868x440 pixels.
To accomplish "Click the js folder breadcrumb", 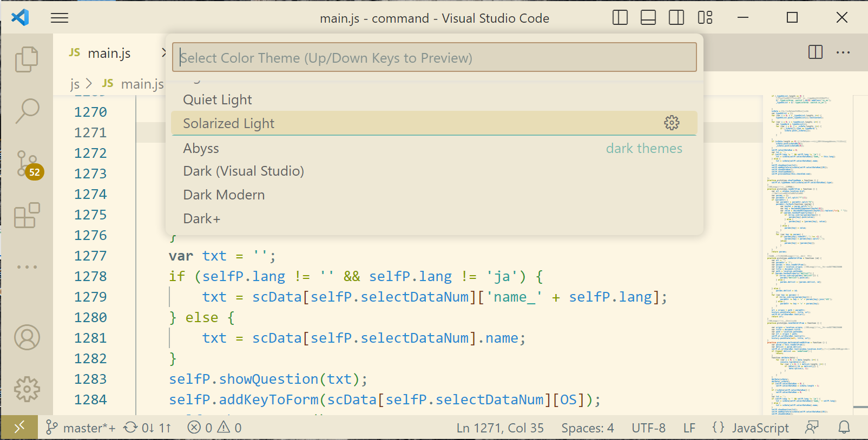I will coord(75,84).
